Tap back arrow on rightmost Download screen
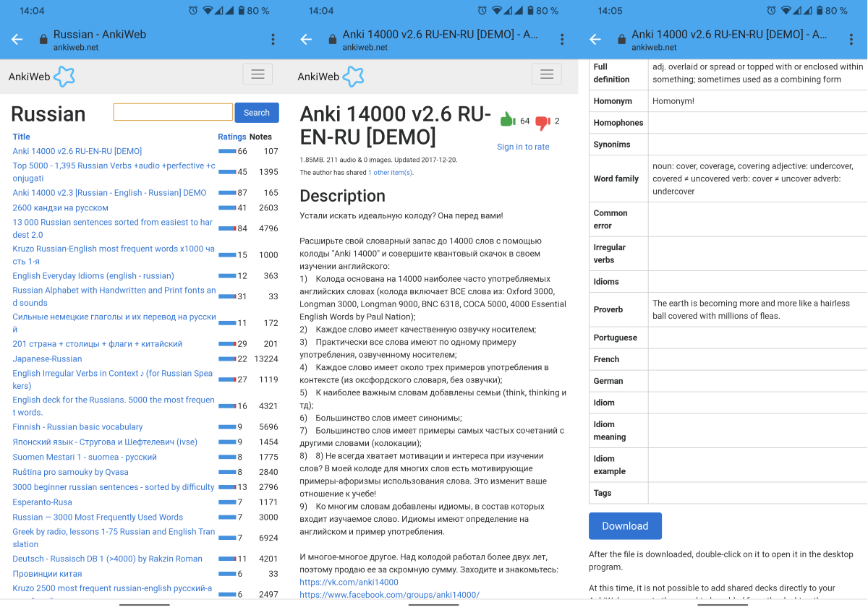Viewport: 868px width, 610px height. click(x=595, y=40)
